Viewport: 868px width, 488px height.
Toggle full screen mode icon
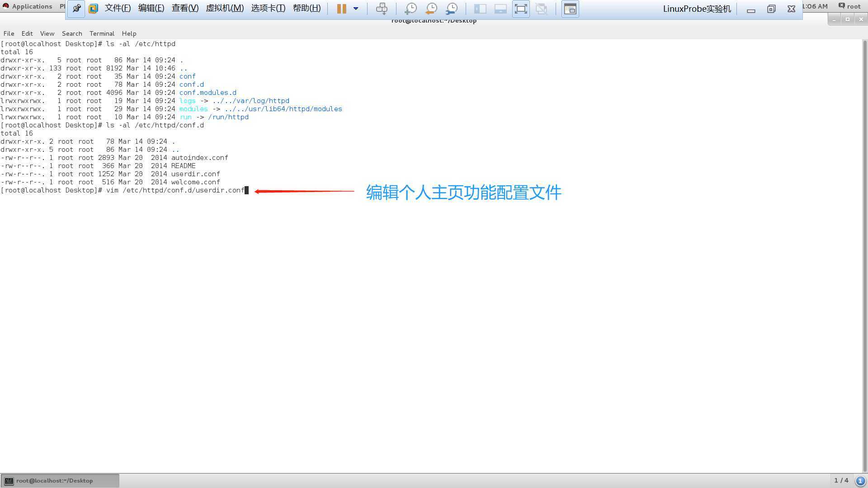point(521,9)
